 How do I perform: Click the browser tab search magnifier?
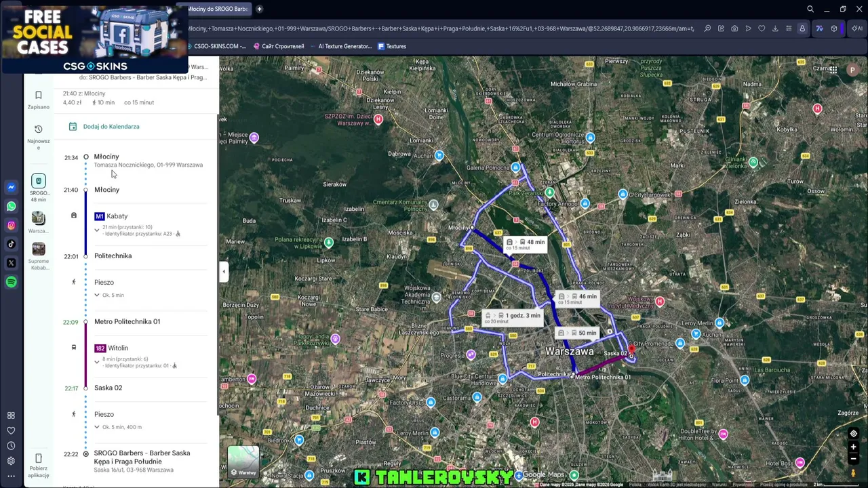[810, 9]
